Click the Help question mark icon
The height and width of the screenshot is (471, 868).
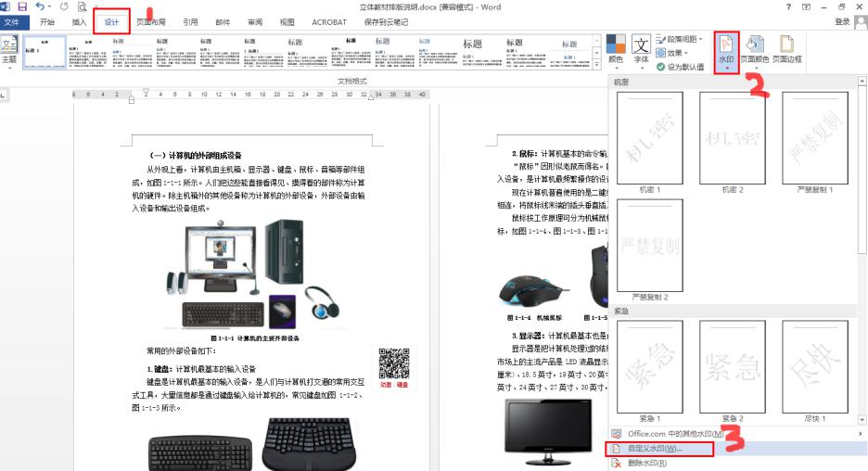point(788,7)
